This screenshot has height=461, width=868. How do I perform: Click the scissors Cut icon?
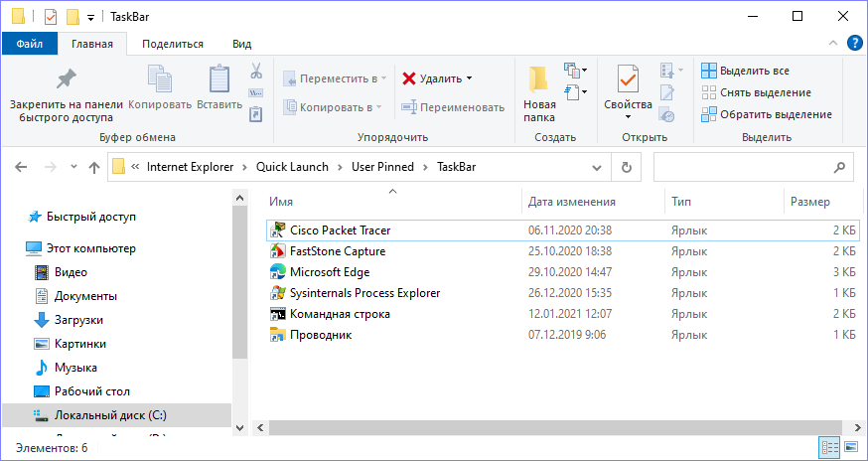[x=256, y=71]
